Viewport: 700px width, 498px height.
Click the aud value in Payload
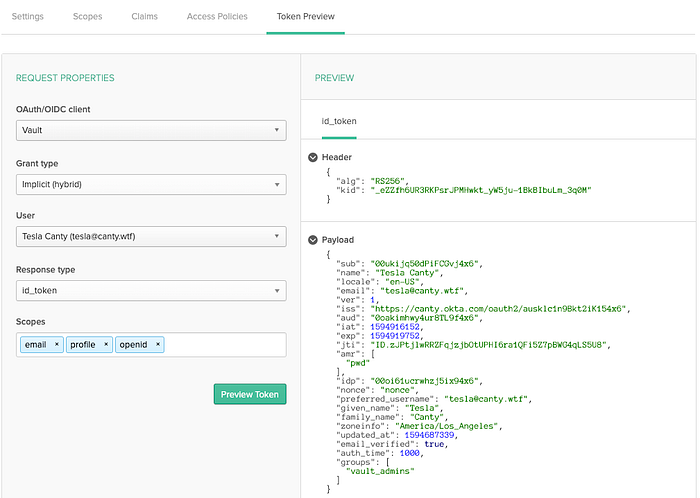click(424, 318)
